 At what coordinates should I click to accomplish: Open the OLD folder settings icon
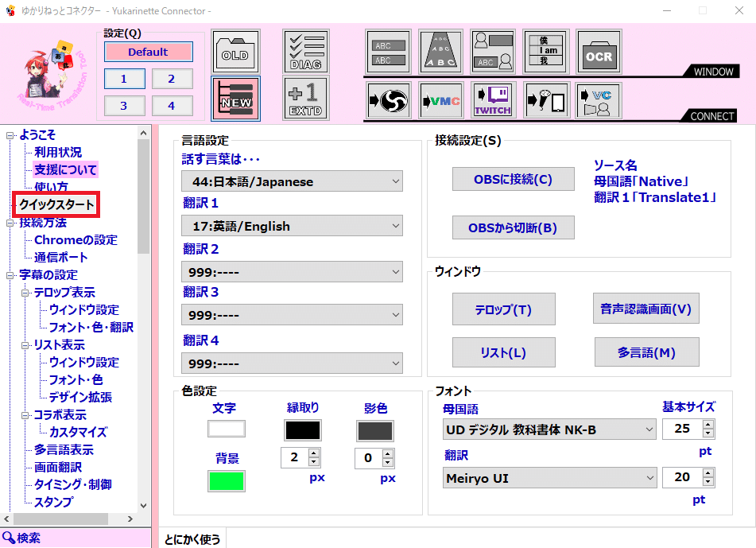coord(235,50)
